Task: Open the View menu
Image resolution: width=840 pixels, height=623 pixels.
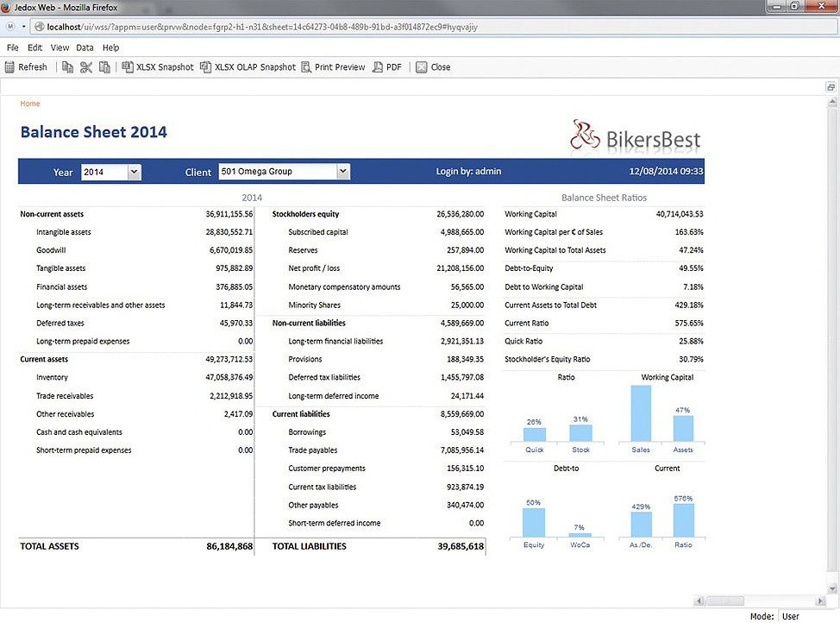Action: (x=60, y=48)
